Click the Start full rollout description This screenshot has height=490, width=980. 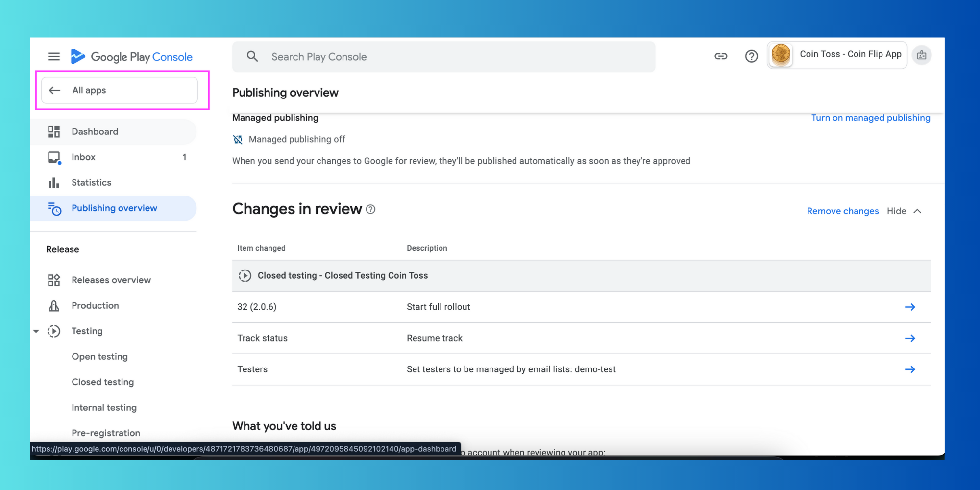pyautogui.click(x=438, y=307)
